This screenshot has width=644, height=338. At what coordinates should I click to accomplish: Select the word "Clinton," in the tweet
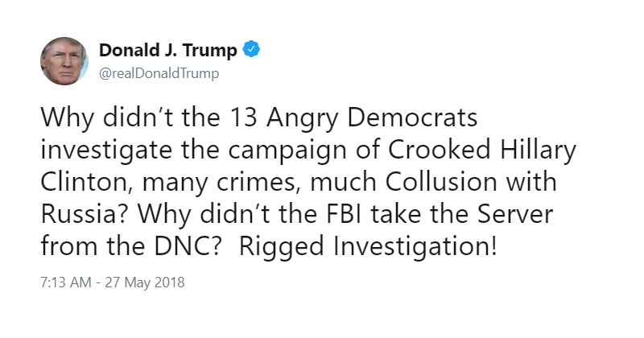pos(88,182)
